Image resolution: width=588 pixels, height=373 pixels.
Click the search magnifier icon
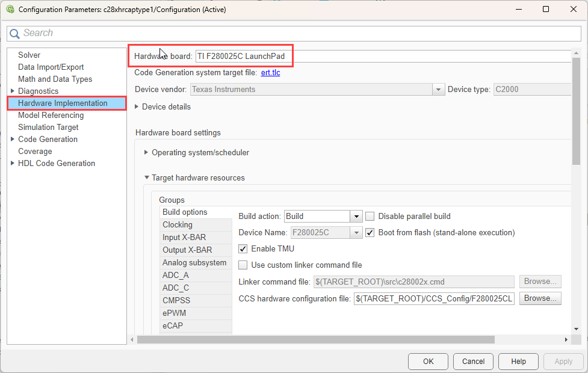(x=16, y=33)
